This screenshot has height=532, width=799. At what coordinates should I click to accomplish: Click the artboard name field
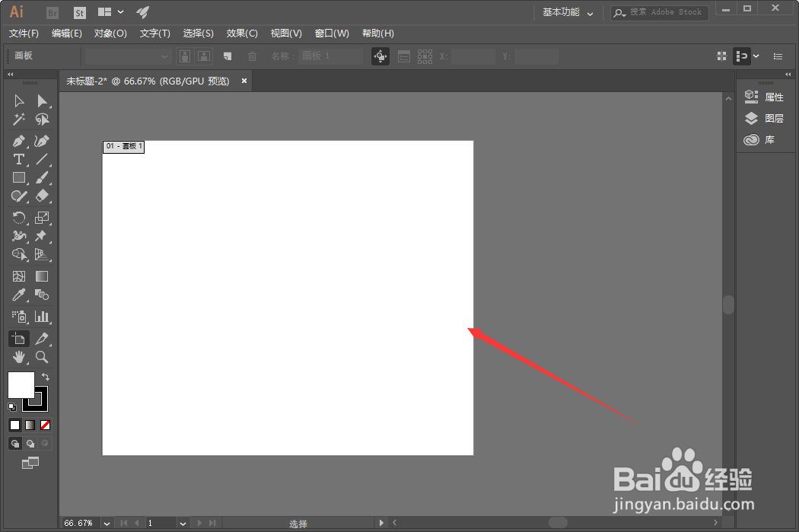pyautogui.click(x=331, y=56)
